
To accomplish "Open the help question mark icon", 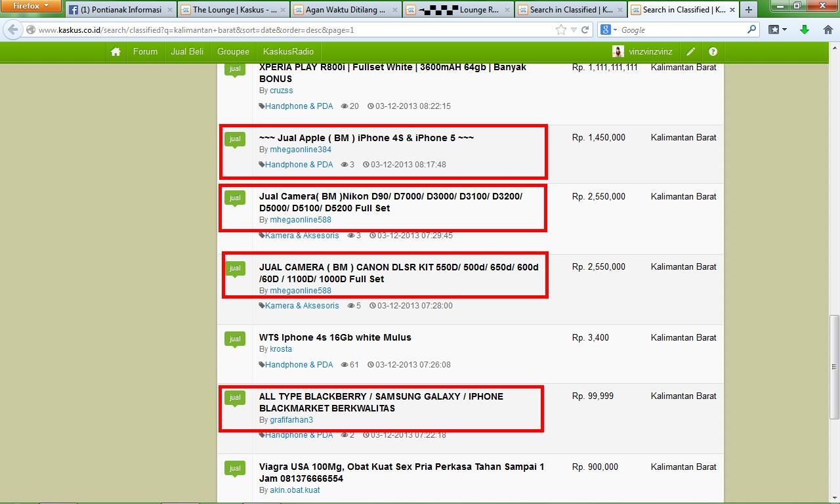I will click(x=713, y=52).
